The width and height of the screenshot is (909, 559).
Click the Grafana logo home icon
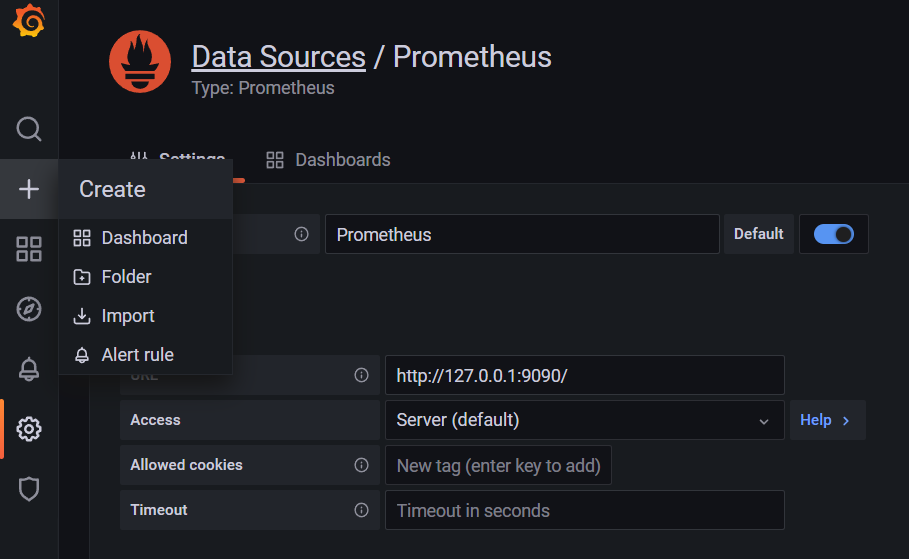[x=29, y=22]
